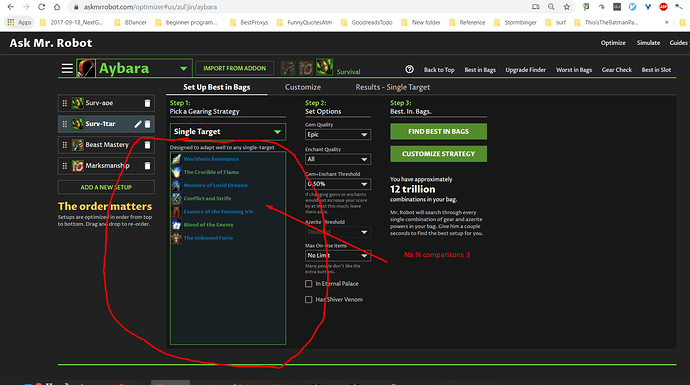This screenshot has width=690, height=385.
Task: Click the Surv-aoe drag handle
Action: coord(65,103)
